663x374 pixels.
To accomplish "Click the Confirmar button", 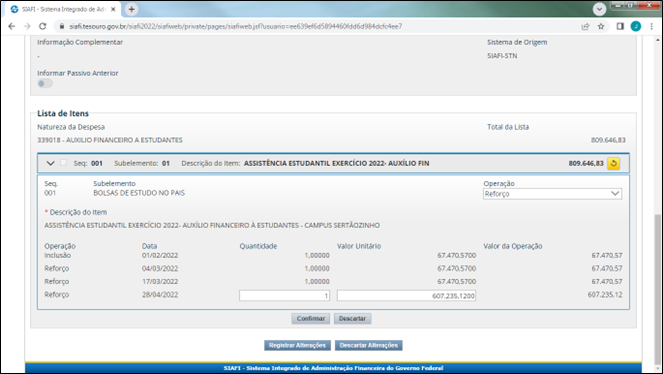I will pos(310,319).
